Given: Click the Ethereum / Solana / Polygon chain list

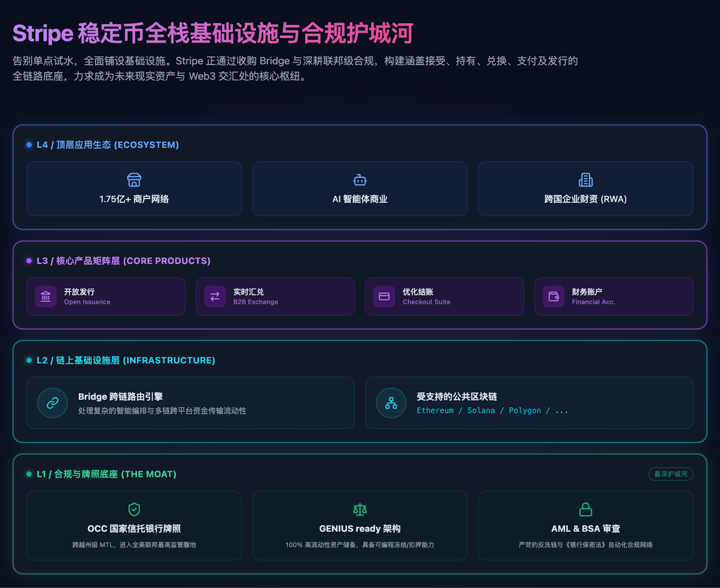Looking at the screenshot, I should [x=492, y=411].
